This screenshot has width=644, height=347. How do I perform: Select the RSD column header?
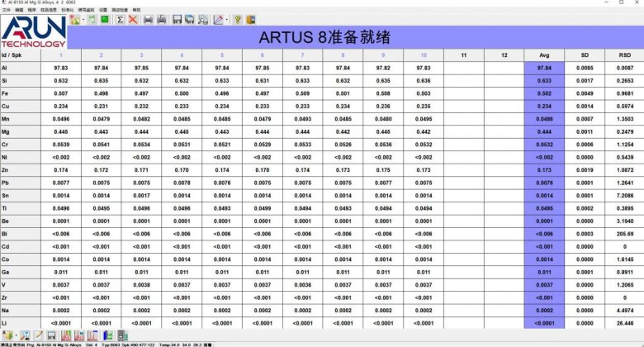tap(624, 55)
